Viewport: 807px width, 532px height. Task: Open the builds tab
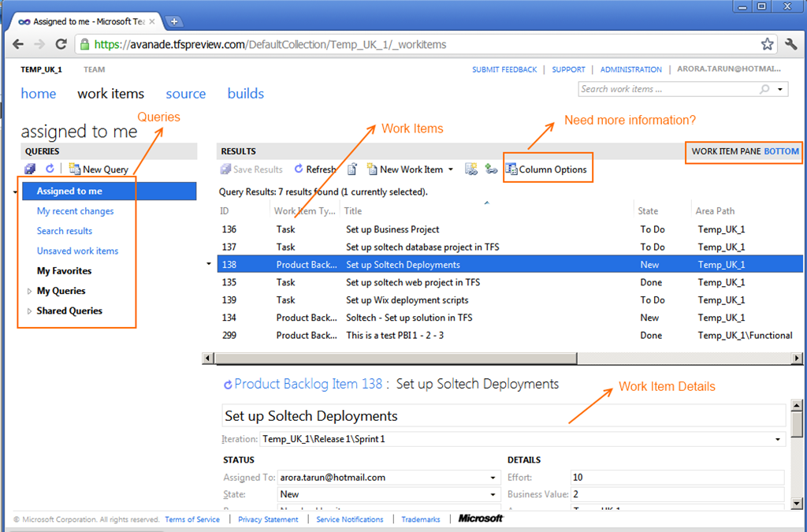coord(246,94)
